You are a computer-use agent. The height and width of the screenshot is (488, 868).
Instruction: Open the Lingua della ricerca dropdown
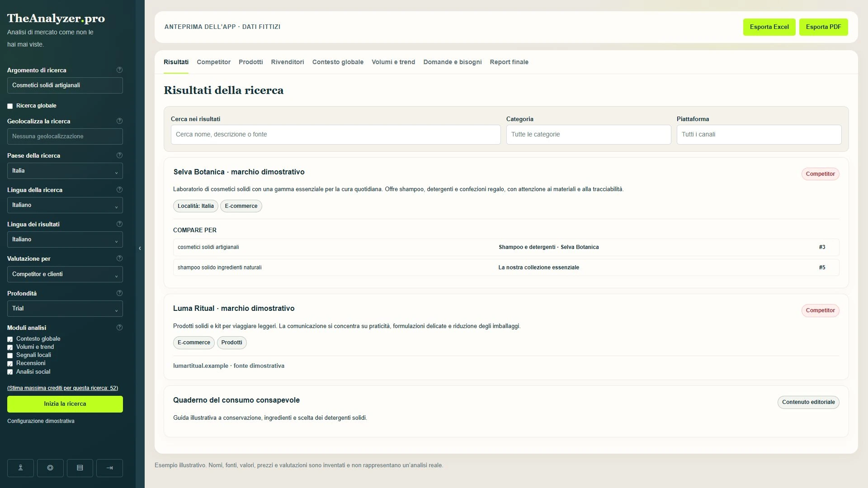(65, 205)
